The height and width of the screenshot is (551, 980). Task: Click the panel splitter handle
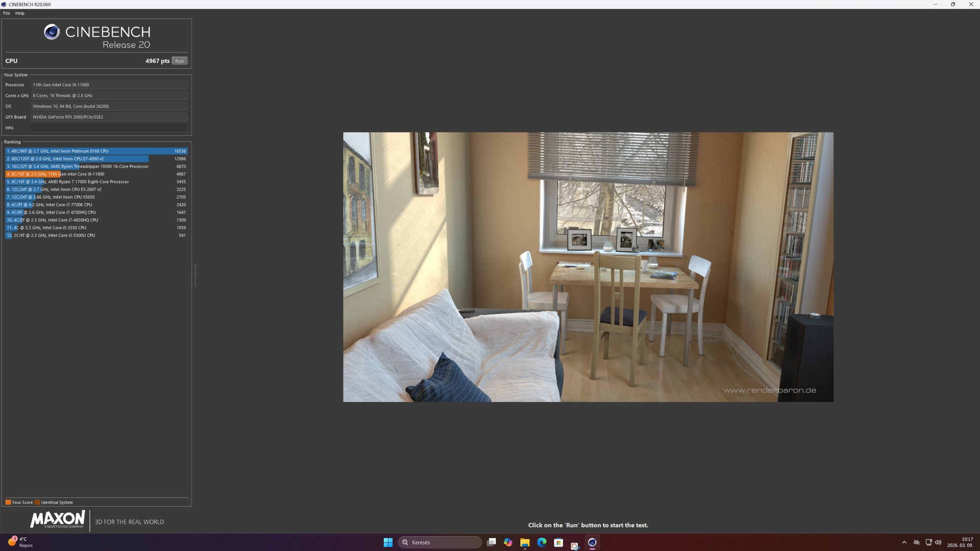(x=195, y=275)
